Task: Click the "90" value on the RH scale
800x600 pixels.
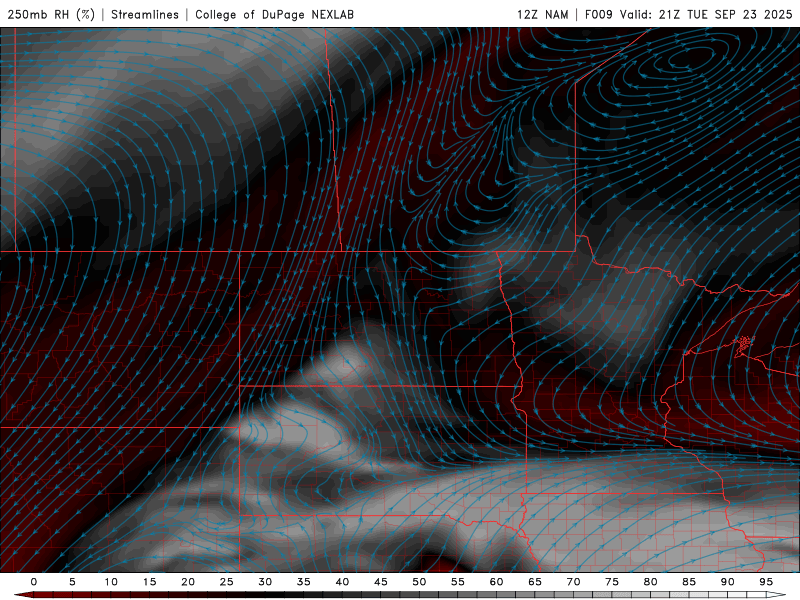Action: [x=727, y=582]
